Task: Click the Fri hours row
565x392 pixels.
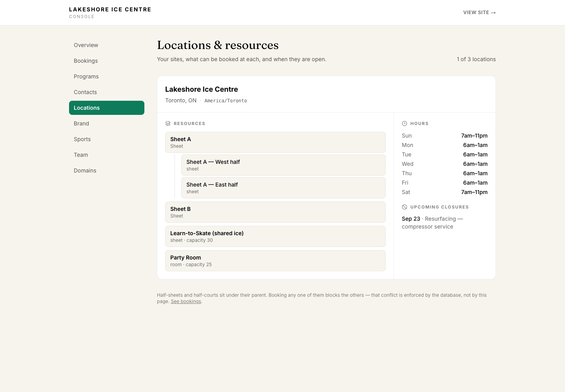Action: point(445,183)
